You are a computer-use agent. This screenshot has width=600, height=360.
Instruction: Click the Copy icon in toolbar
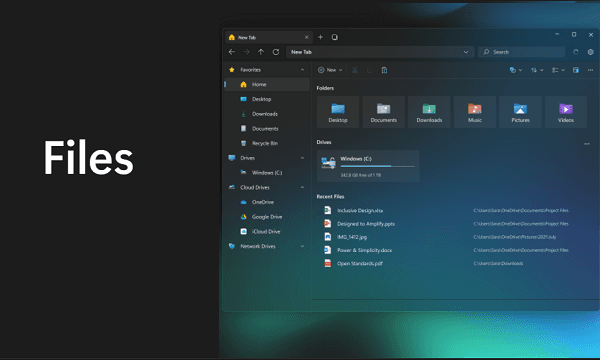click(x=370, y=70)
